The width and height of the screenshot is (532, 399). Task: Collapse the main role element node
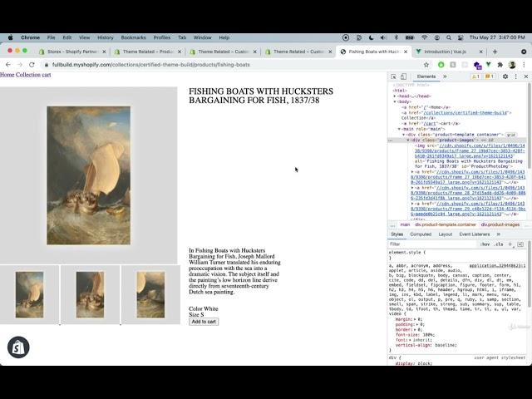pyautogui.click(x=400, y=129)
